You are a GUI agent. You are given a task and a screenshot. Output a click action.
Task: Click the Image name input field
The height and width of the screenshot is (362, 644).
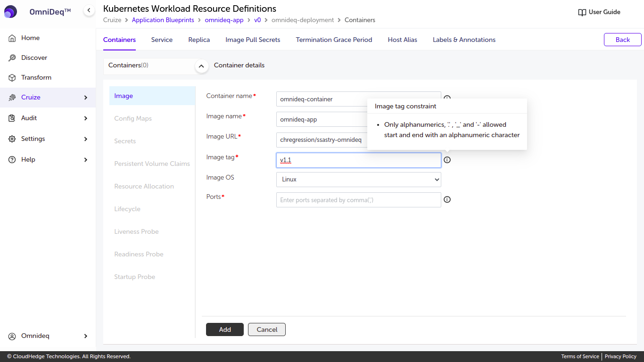[x=359, y=119]
